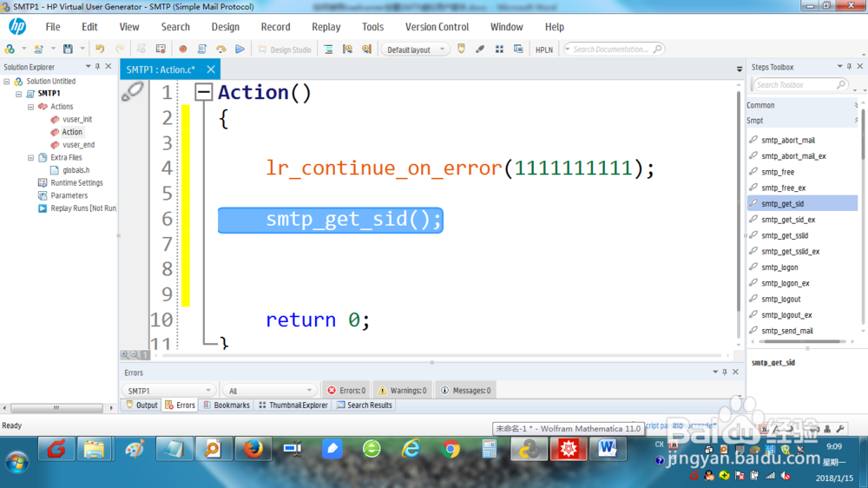Image resolution: width=868 pixels, height=488 pixels.
Task: Open Design Studio
Action: point(285,49)
